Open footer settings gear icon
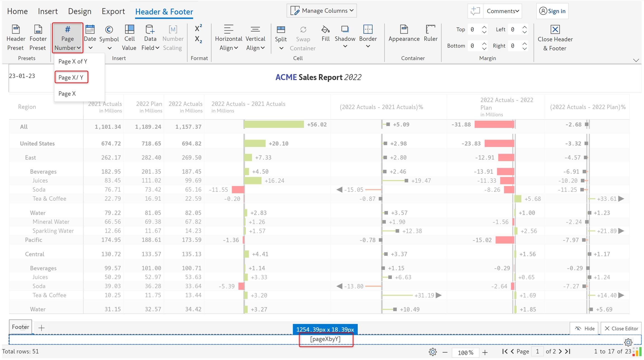Image resolution: width=644 pixels, height=360 pixels. point(628,342)
